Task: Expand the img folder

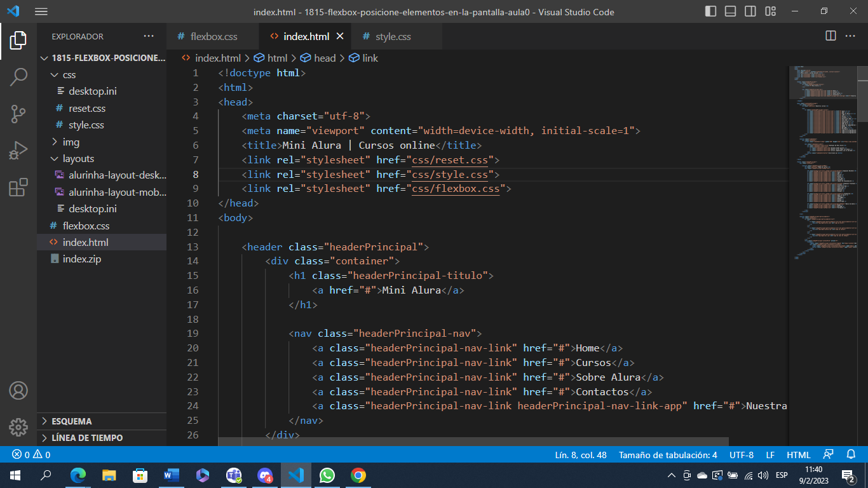Action: (102, 142)
